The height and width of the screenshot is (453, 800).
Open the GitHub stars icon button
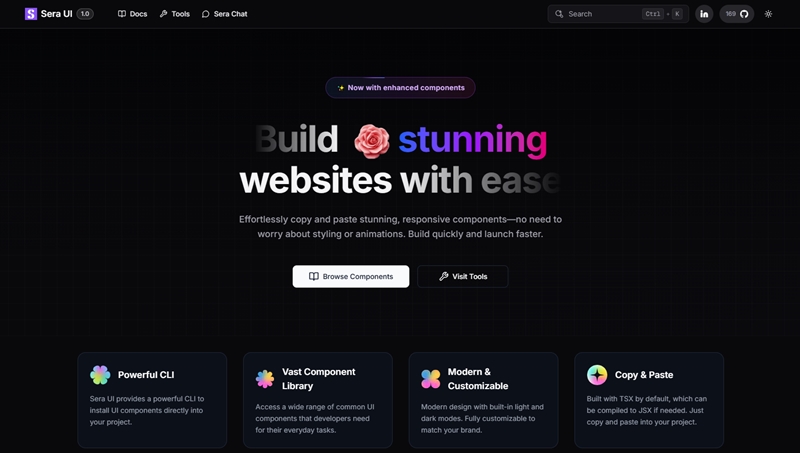(x=737, y=14)
